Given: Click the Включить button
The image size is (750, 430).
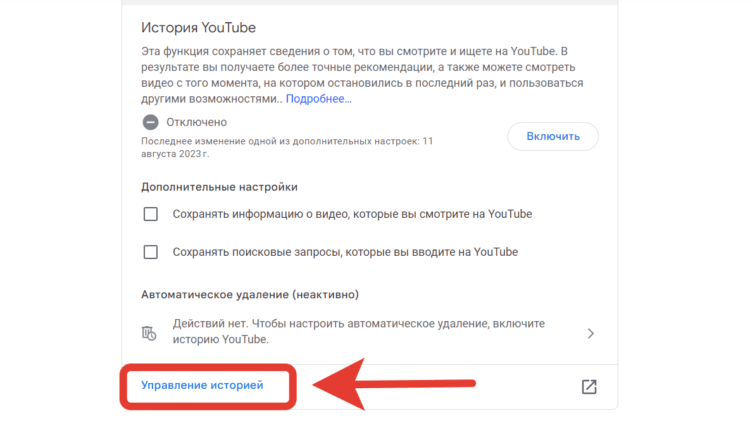Looking at the screenshot, I should 553,136.
